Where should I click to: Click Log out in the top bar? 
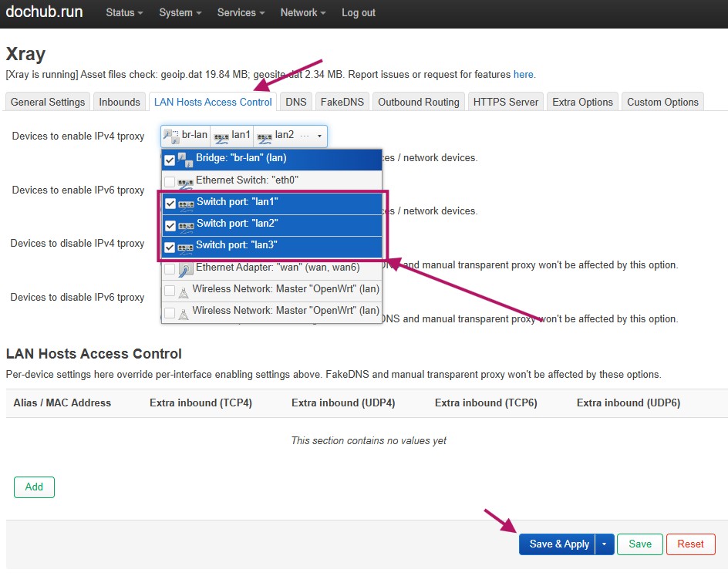tap(359, 13)
